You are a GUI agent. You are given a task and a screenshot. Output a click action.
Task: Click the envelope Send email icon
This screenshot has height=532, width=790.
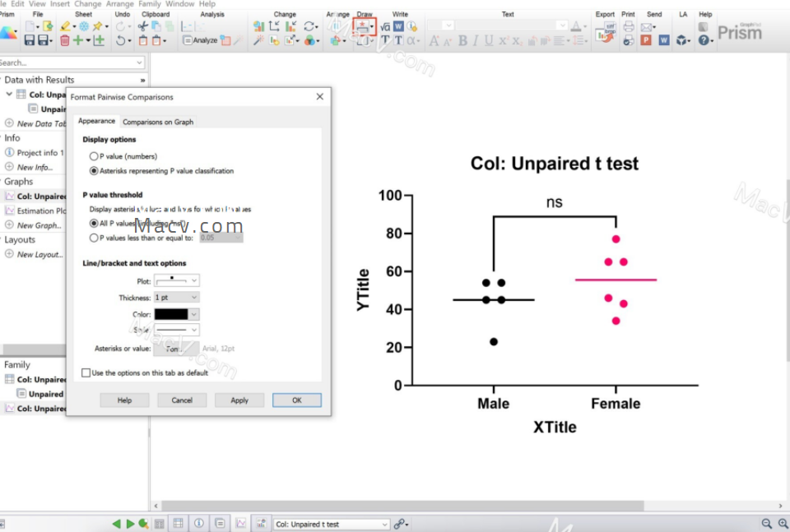pos(647,26)
